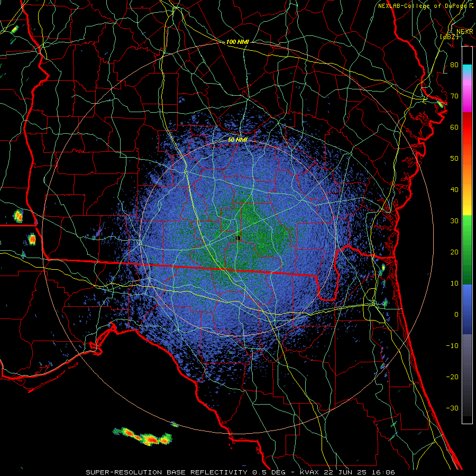Click the -30 value on the dBZ scale

pyautogui.click(x=452, y=408)
